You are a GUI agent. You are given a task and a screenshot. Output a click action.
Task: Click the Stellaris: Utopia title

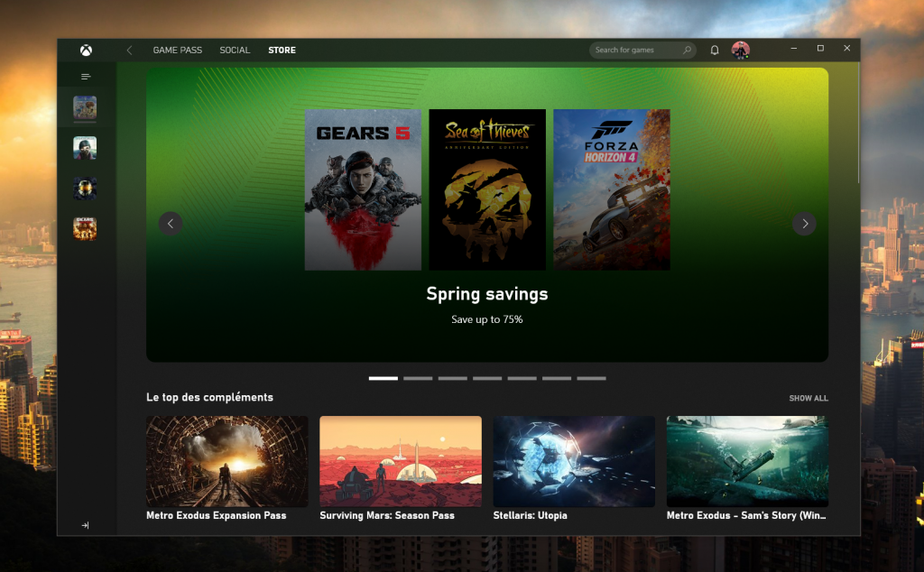click(531, 515)
